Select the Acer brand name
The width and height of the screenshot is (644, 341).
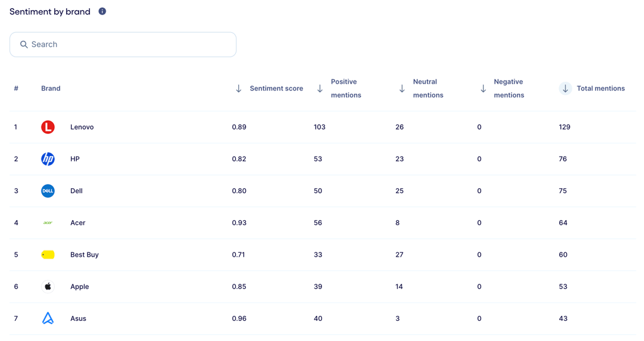pyautogui.click(x=78, y=223)
